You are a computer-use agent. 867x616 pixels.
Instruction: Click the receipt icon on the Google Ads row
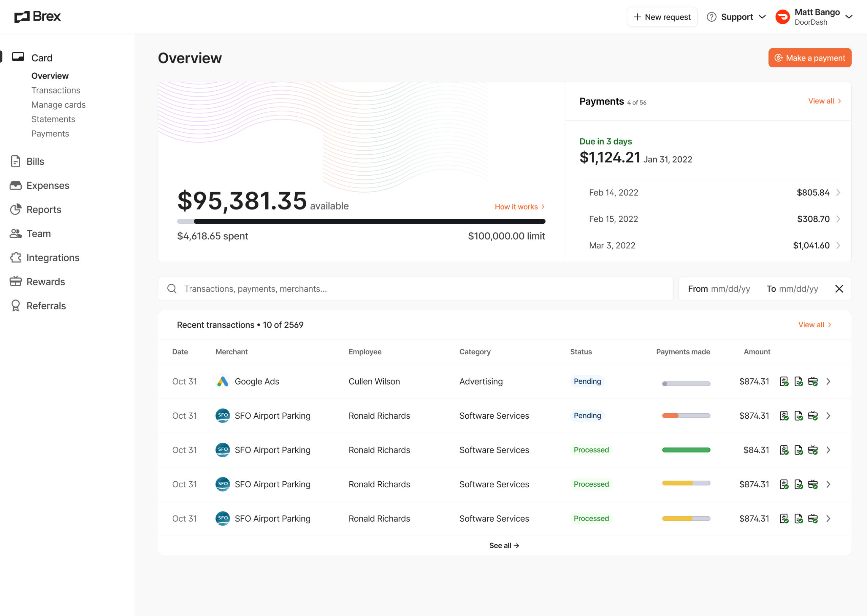784,381
